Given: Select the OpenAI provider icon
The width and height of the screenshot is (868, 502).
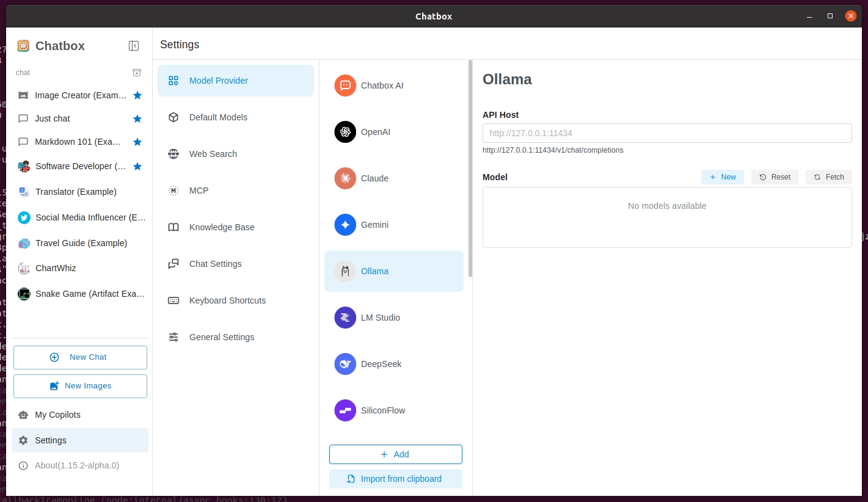Looking at the screenshot, I should [345, 132].
